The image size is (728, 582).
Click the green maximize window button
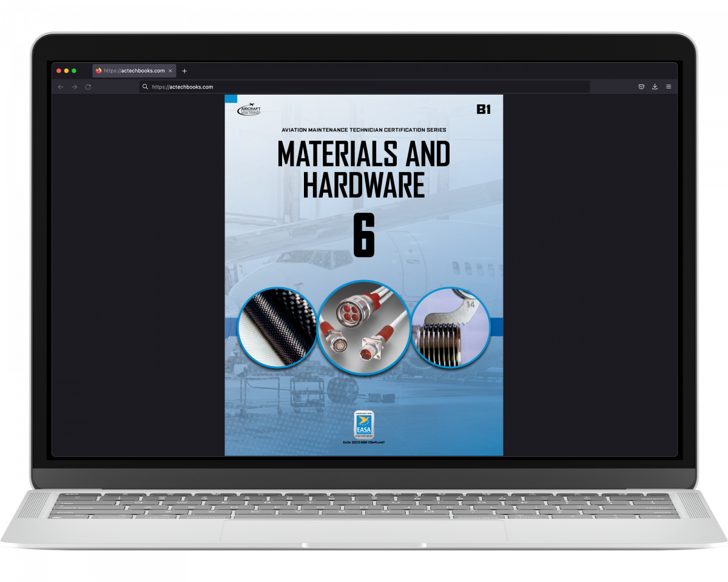coord(74,71)
